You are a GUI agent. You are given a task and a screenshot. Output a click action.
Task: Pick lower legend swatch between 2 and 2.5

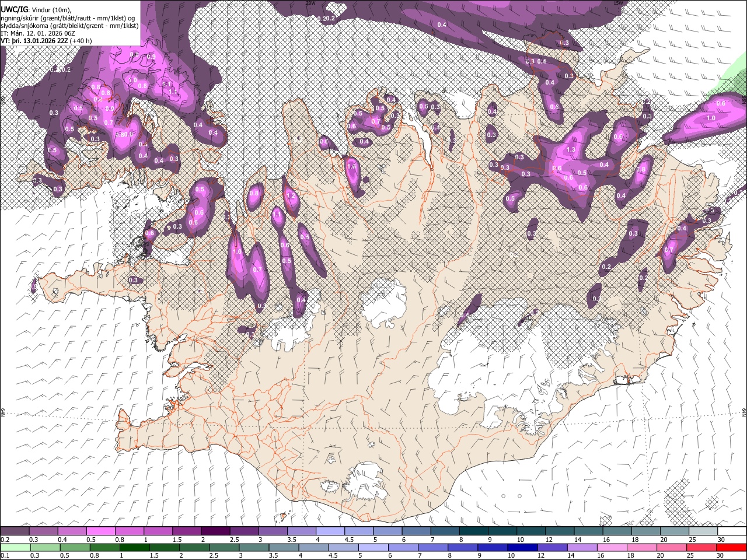pyautogui.click(x=194, y=547)
